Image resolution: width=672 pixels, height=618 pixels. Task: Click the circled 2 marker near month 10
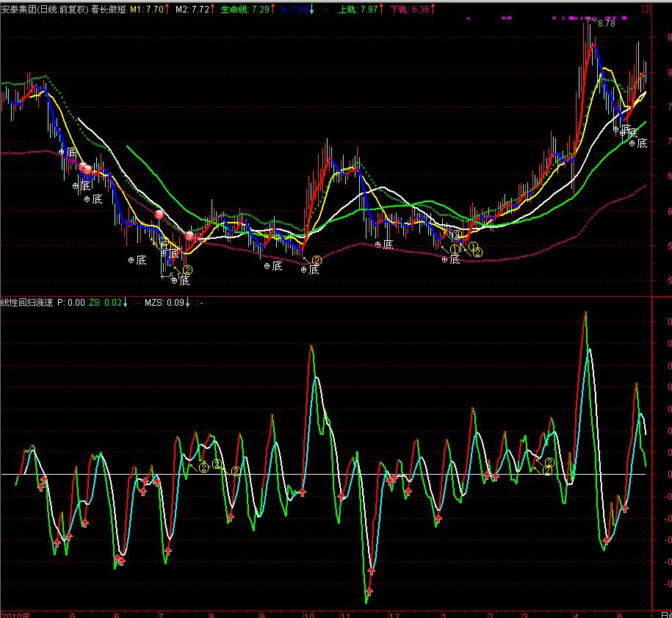coord(317,260)
